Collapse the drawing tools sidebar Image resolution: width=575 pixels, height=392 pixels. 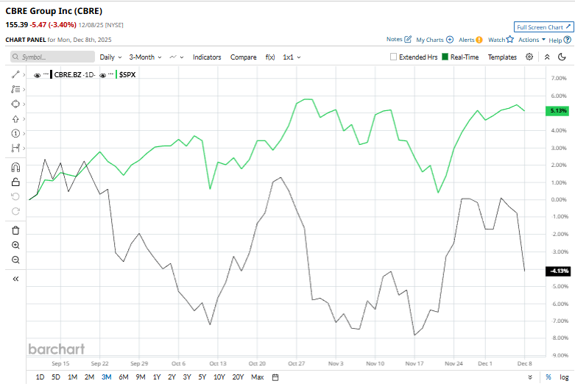point(15,279)
